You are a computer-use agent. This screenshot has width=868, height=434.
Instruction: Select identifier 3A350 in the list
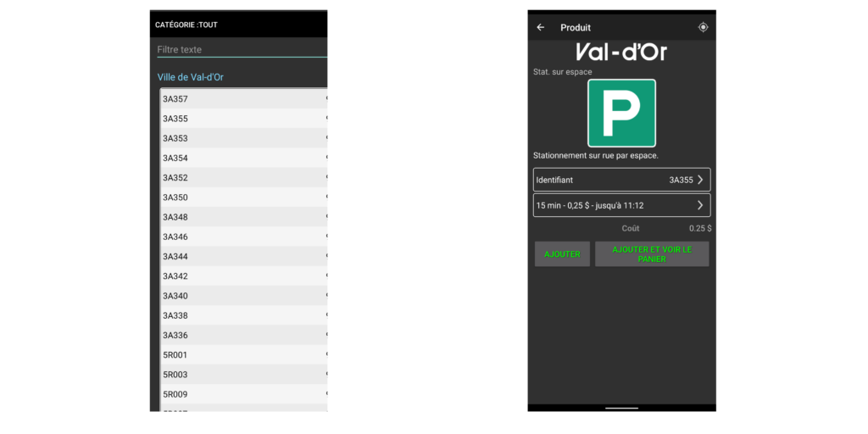click(x=244, y=198)
